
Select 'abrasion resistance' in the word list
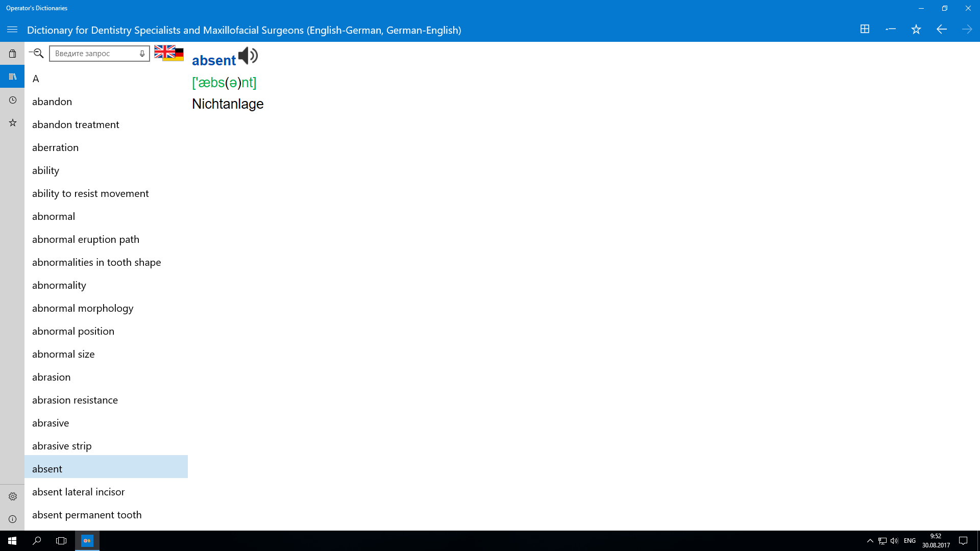tap(75, 400)
